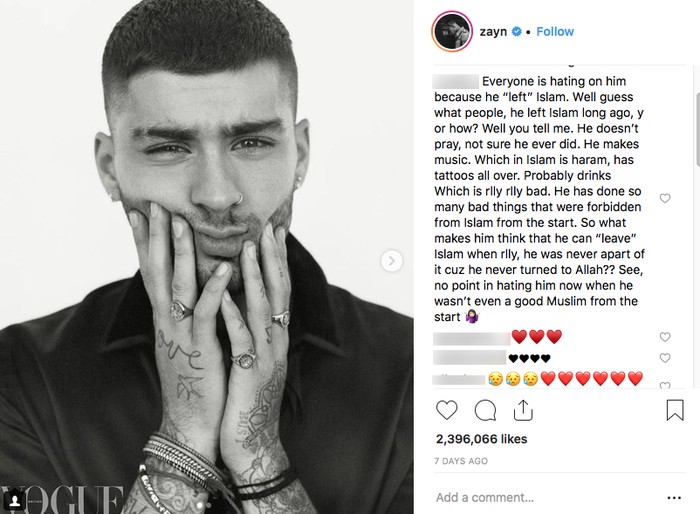Follow the zayn account

coord(555,32)
